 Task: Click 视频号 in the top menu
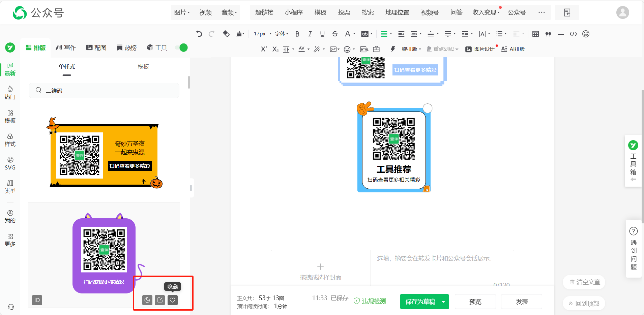(x=430, y=12)
